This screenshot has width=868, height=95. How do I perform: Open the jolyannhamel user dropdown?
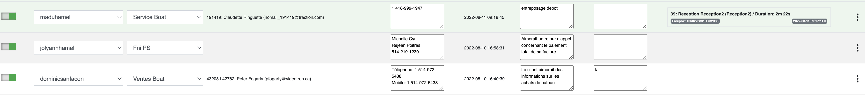(79, 48)
